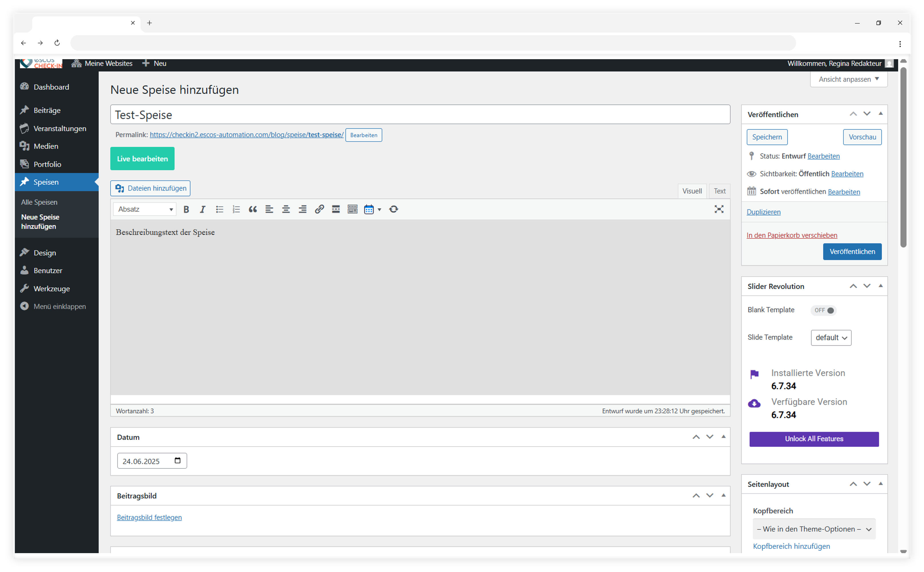
Task: Open the date picker calendar icon
Action: pyautogui.click(x=177, y=461)
